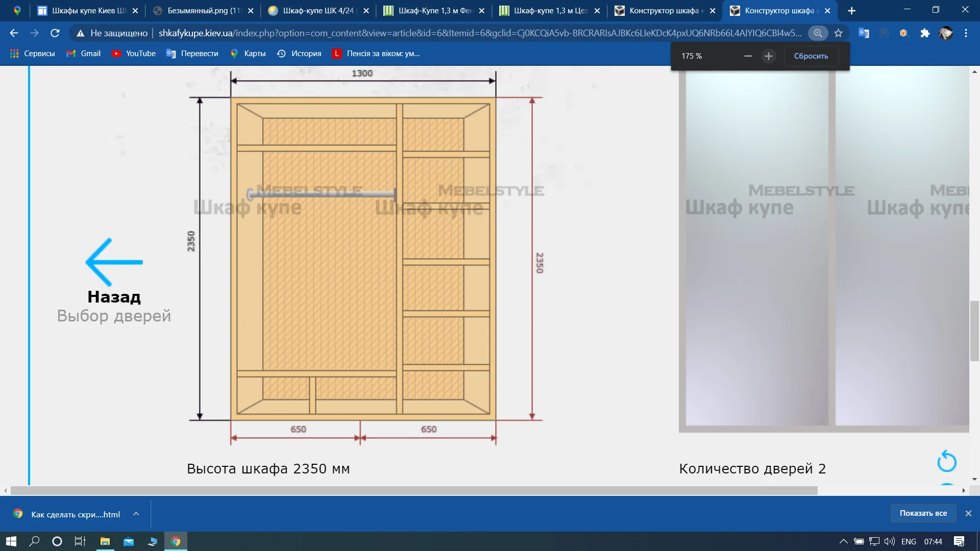
Task: Open the Google Translate extension icon
Action: (864, 33)
